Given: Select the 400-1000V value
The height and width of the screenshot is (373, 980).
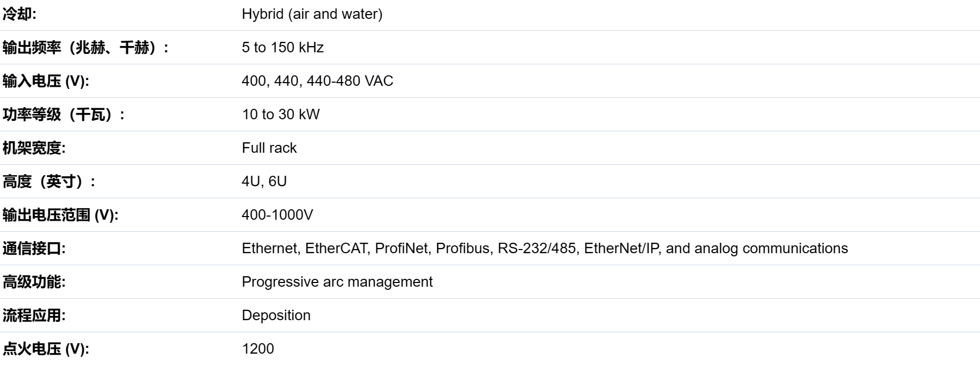Looking at the screenshot, I should point(277,215).
